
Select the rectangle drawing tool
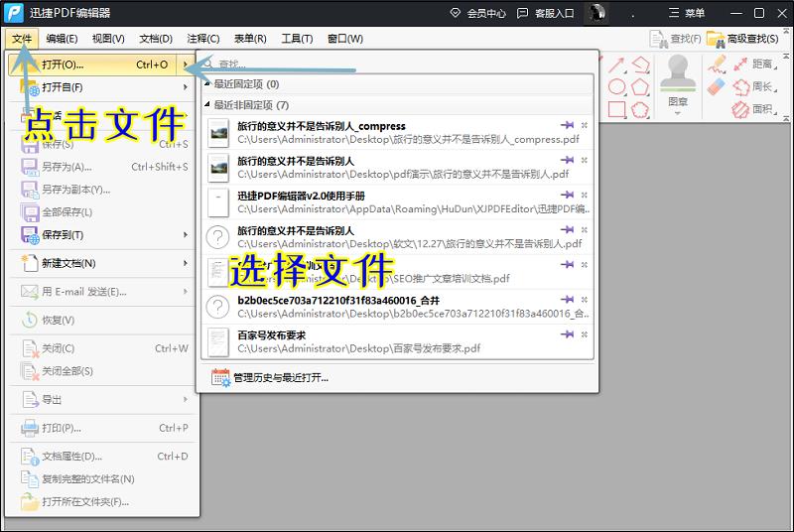[x=616, y=109]
